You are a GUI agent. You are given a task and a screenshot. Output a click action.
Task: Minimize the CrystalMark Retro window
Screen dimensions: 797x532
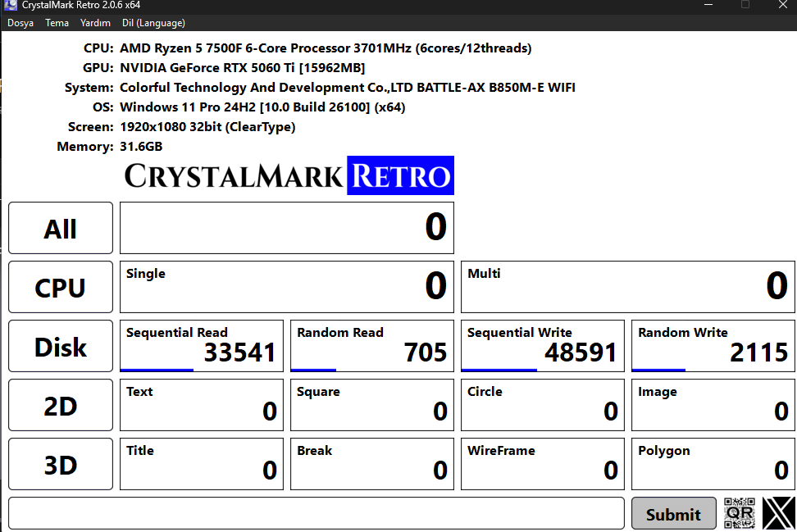pyautogui.click(x=708, y=5)
